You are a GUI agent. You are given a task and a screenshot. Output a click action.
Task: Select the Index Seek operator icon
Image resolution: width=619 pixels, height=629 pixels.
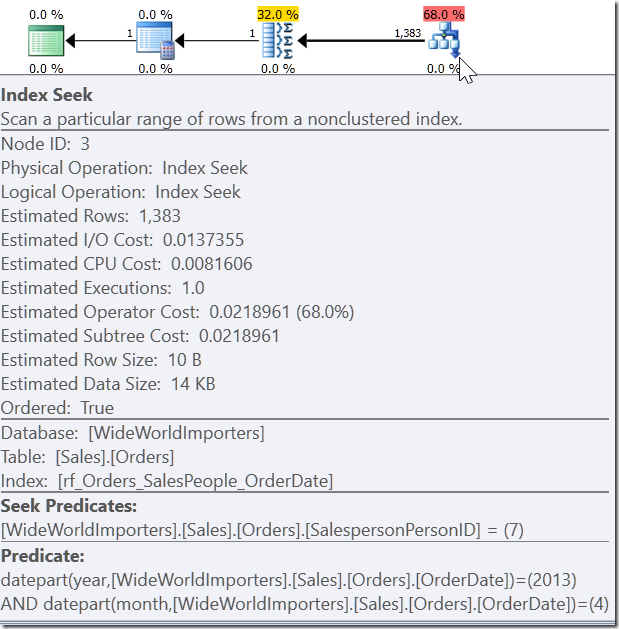[443, 42]
